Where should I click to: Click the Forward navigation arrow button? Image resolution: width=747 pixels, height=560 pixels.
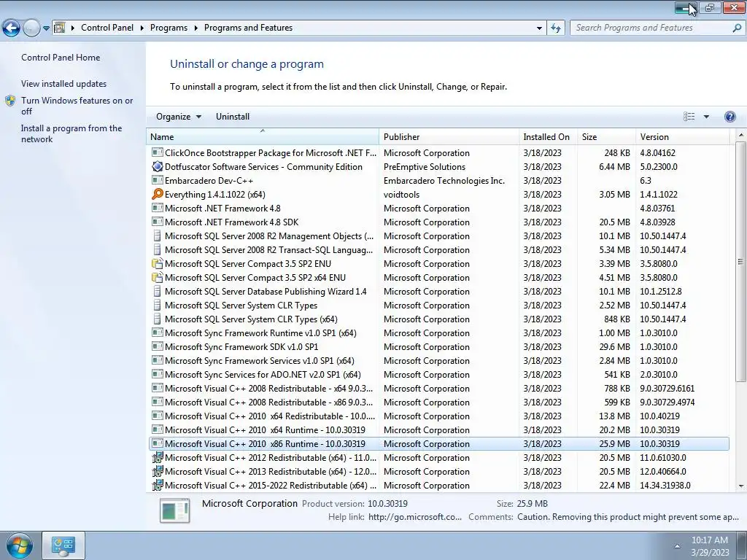click(31, 28)
